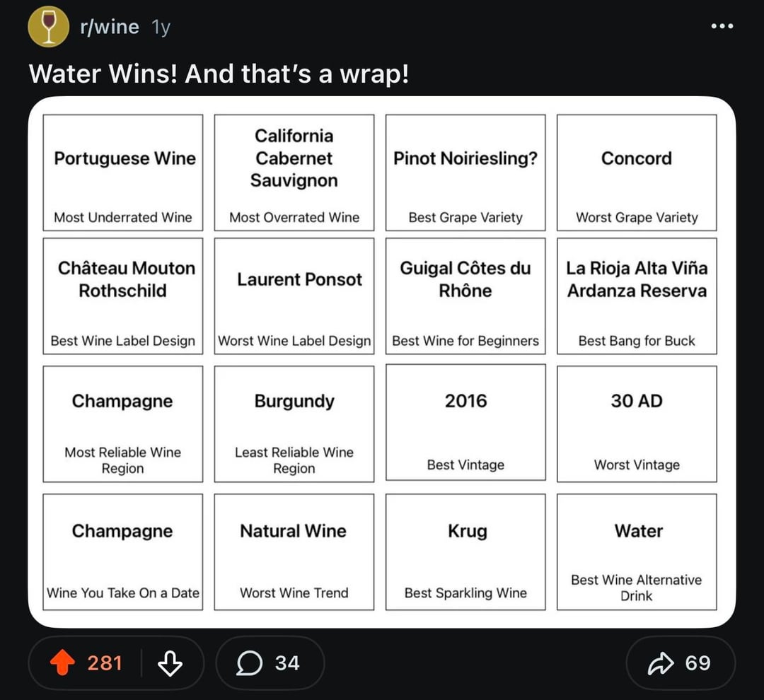This screenshot has height=700, width=764.
Task: Tap the 281 upvote count
Action: point(105,663)
